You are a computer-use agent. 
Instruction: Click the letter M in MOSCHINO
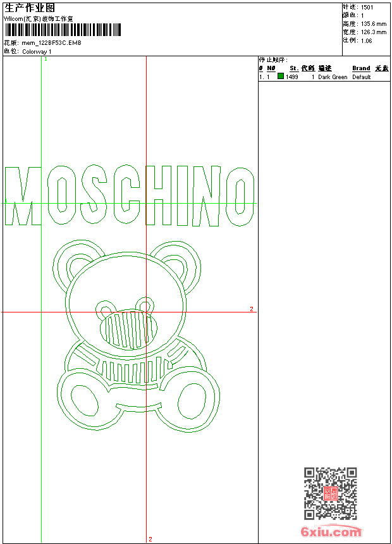(23, 196)
